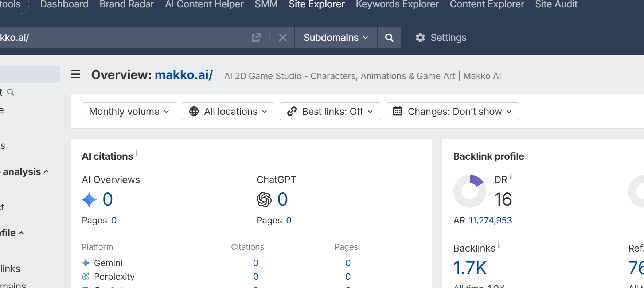This screenshot has width=644, height=288.
Task: Clear the URL field with X icon
Action: click(x=283, y=38)
